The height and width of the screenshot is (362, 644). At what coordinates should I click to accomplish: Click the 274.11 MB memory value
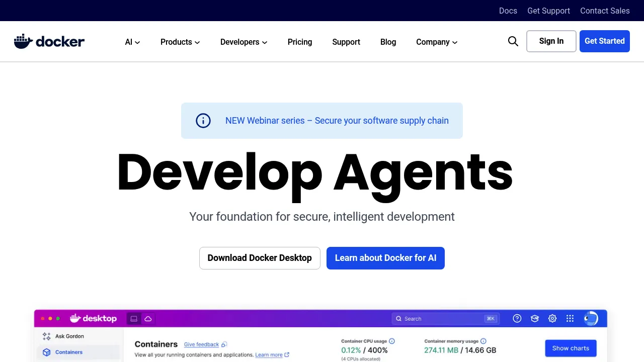click(441, 350)
